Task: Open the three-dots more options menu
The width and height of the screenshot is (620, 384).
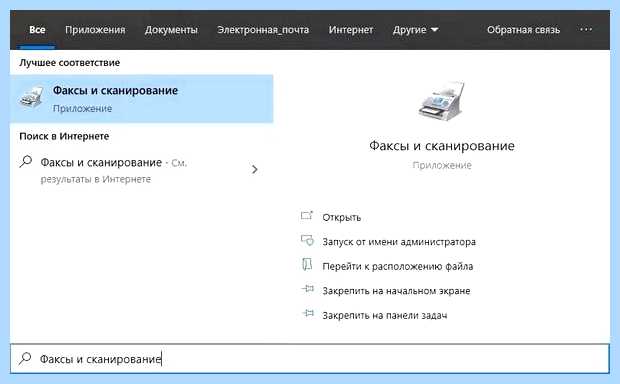Action: [x=586, y=29]
